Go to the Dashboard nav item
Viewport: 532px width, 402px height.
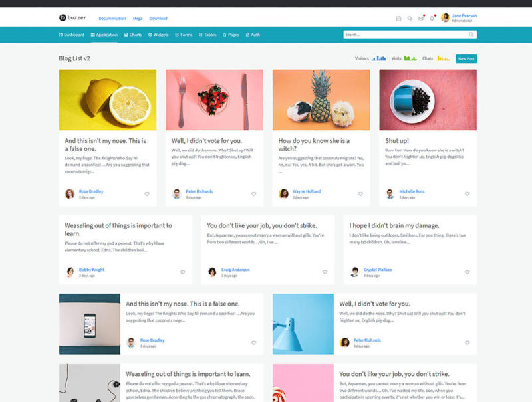tap(72, 35)
